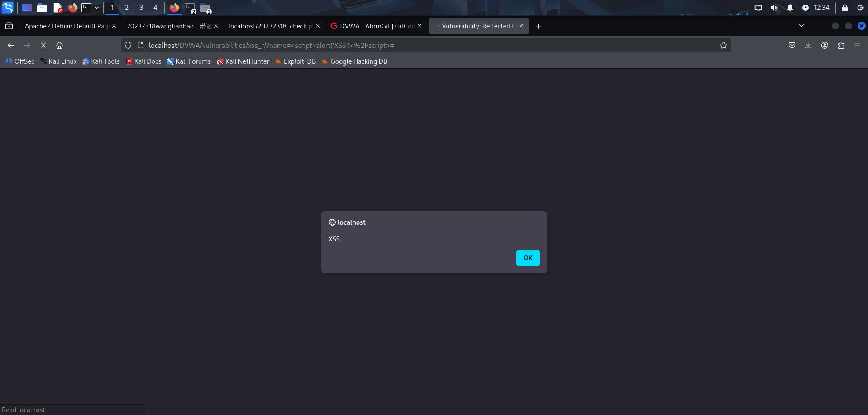
Task: Open the Firefox hamburger application menu
Action: click(857, 45)
